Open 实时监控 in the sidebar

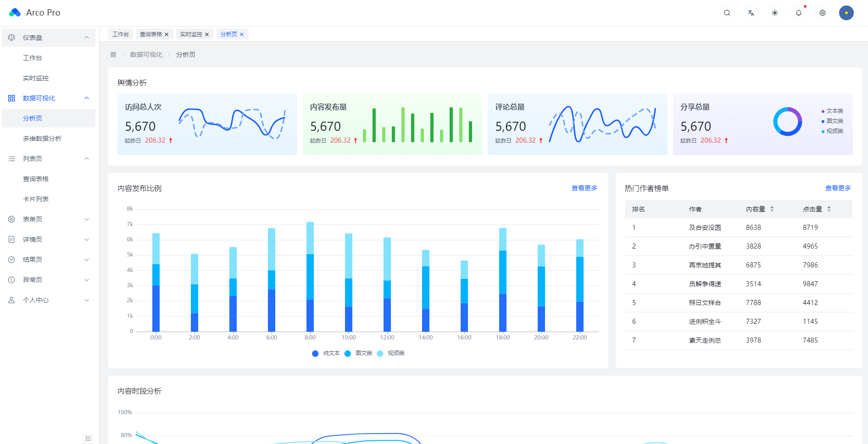tap(49, 78)
